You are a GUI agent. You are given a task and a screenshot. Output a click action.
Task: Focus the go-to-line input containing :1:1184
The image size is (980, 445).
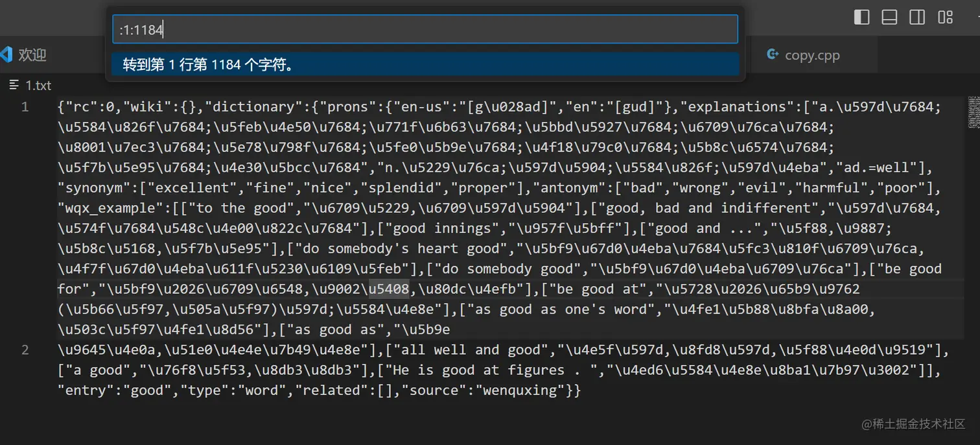click(x=425, y=29)
